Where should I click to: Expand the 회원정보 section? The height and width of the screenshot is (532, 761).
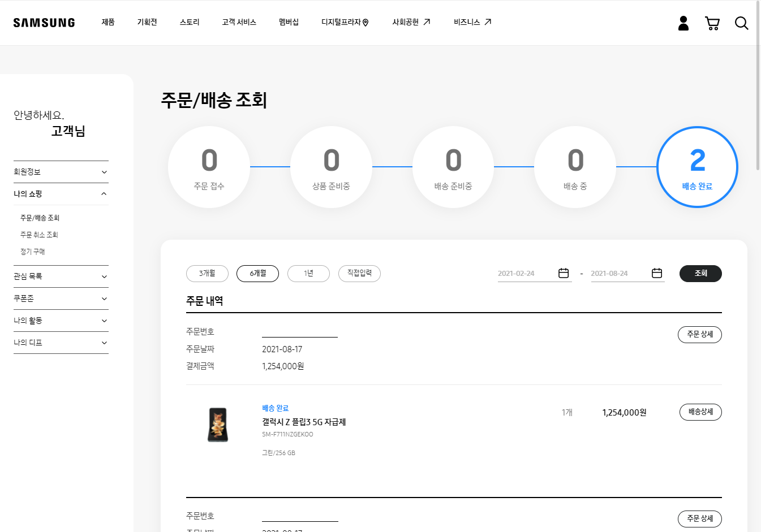click(61, 172)
